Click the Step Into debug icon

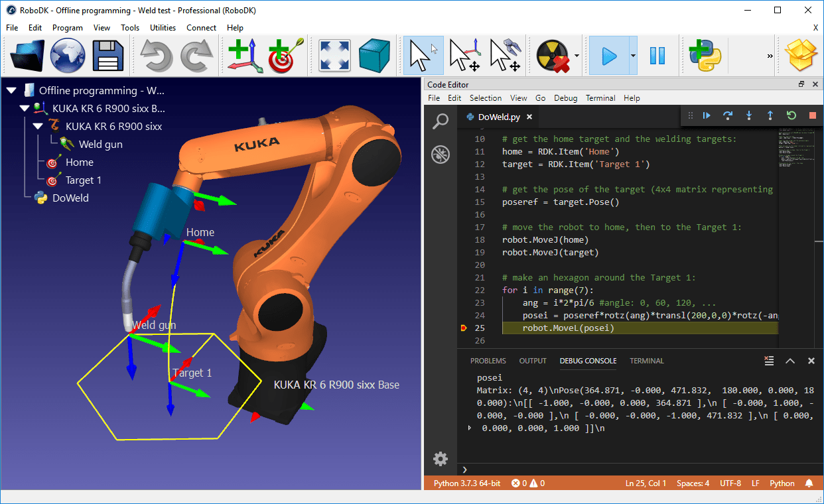[x=749, y=115]
